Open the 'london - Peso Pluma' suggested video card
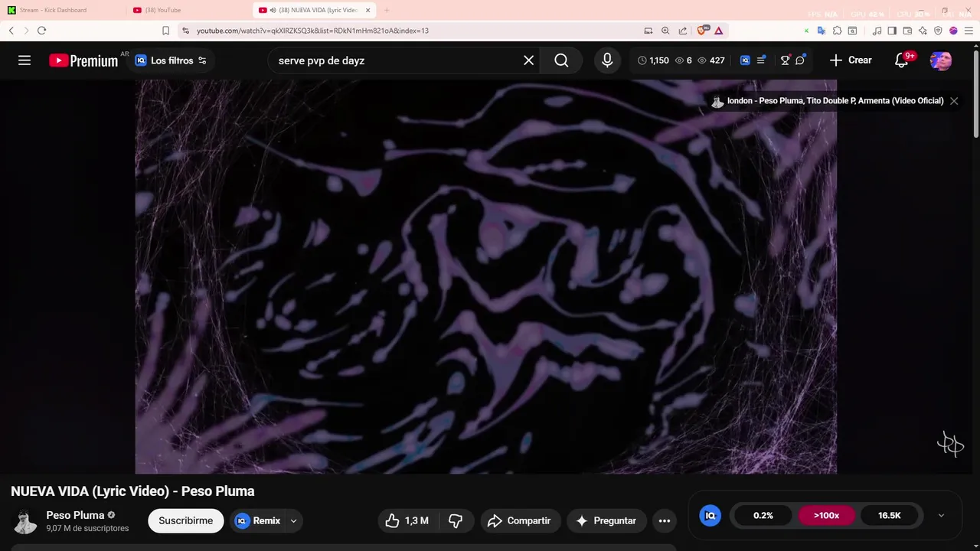980x551 pixels. pyautogui.click(x=828, y=101)
